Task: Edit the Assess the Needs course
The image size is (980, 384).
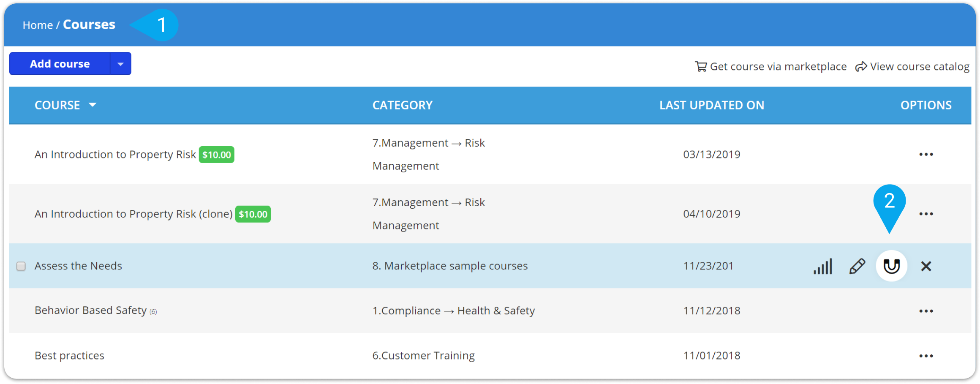Action: [857, 266]
